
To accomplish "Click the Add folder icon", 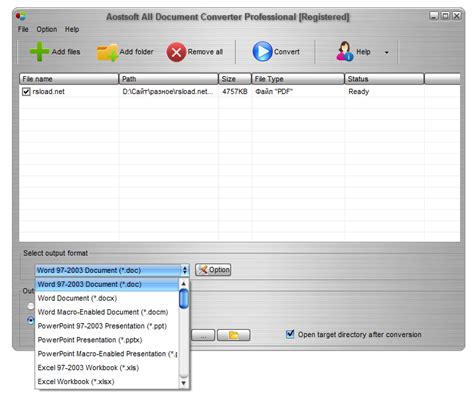I will tap(107, 52).
